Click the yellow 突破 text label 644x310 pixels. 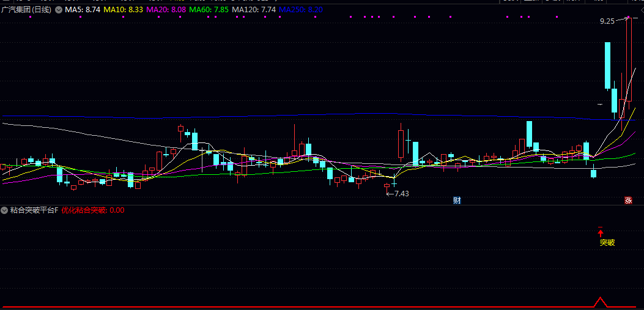607,243
